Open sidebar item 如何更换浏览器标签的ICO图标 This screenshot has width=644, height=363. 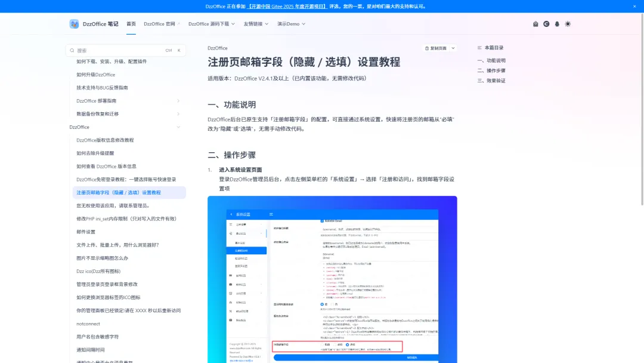coord(109,298)
